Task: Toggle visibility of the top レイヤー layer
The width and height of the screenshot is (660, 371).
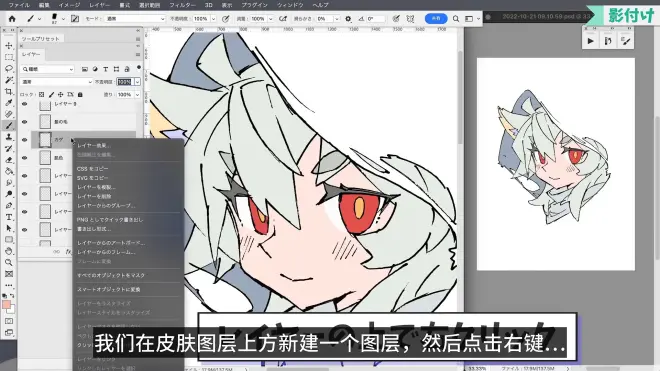Action: click(24, 104)
